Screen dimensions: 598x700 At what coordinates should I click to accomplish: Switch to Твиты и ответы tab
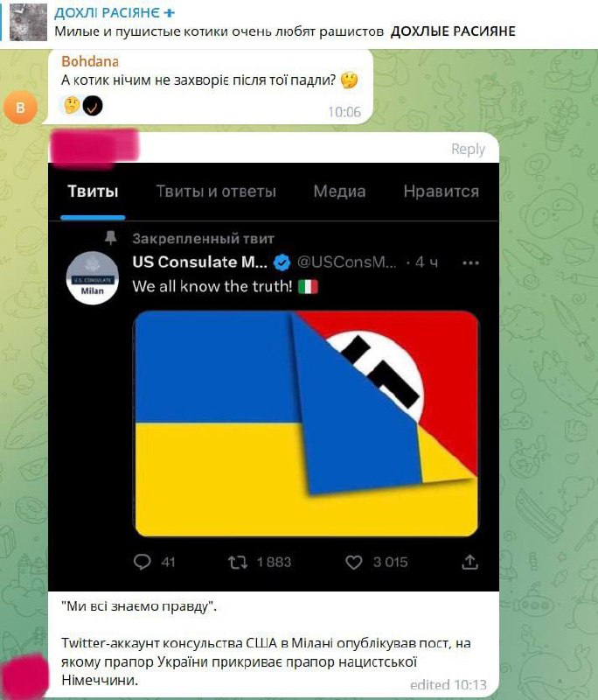pyautogui.click(x=216, y=191)
